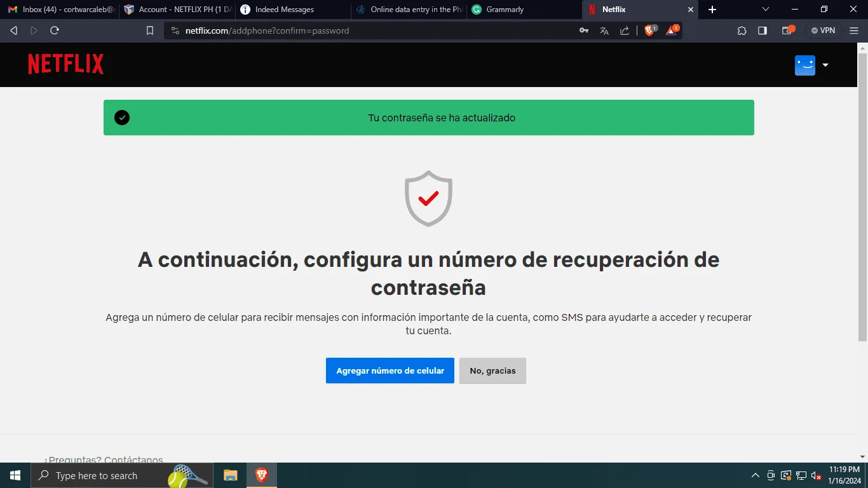Close the Netflix tab

691,10
